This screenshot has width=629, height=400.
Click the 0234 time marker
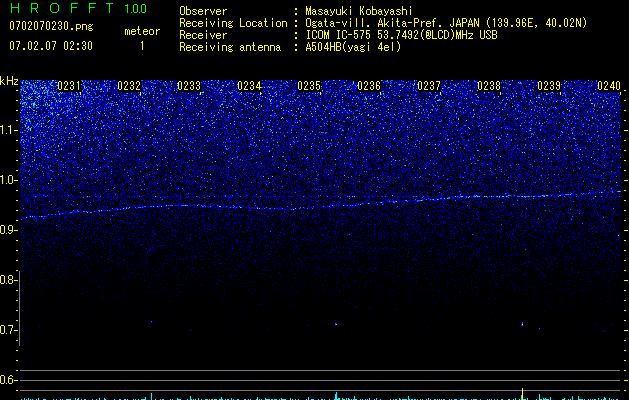coord(249,86)
